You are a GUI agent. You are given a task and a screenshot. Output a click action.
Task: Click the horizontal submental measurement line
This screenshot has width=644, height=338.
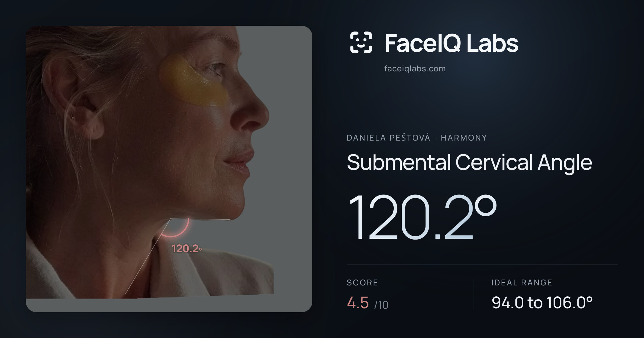(x=200, y=219)
